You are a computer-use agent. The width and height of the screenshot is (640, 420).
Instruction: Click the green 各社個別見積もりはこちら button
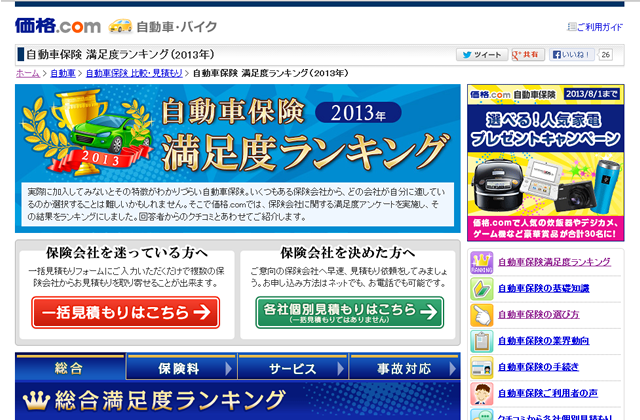(x=348, y=312)
